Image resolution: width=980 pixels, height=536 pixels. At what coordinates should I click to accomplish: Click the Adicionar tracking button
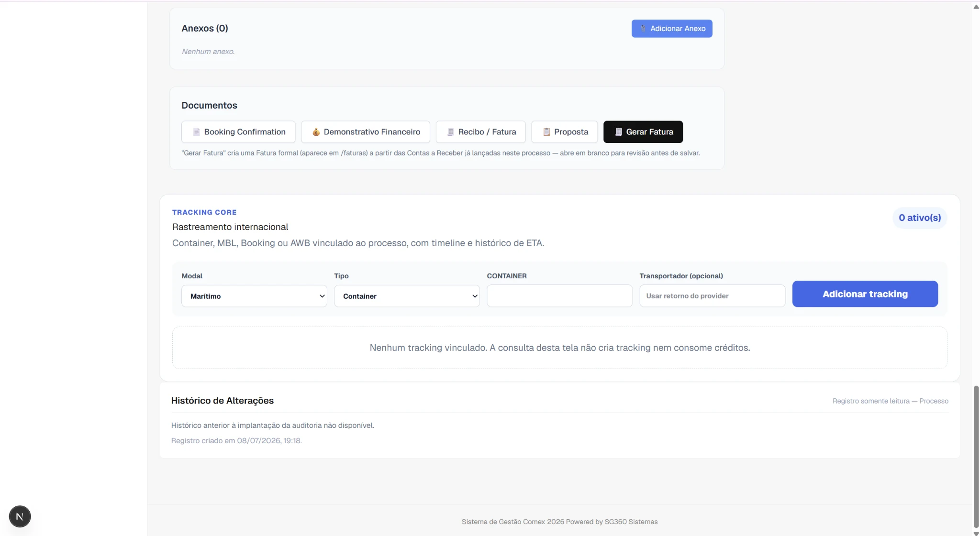865,294
